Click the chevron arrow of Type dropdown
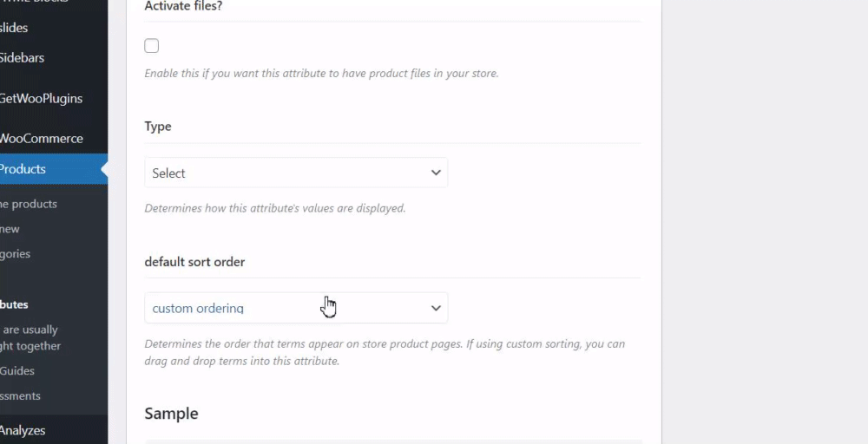This screenshot has width=868, height=444. (436, 173)
